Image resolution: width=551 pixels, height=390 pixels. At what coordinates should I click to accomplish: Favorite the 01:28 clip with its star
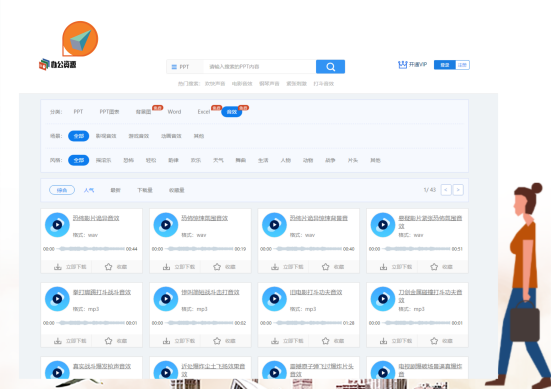(326, 341)
